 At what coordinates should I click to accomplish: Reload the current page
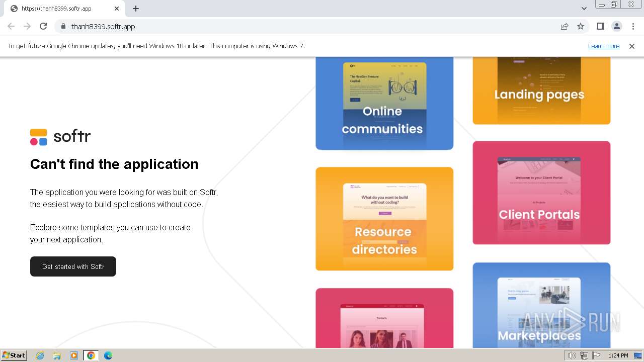(43, 26)
